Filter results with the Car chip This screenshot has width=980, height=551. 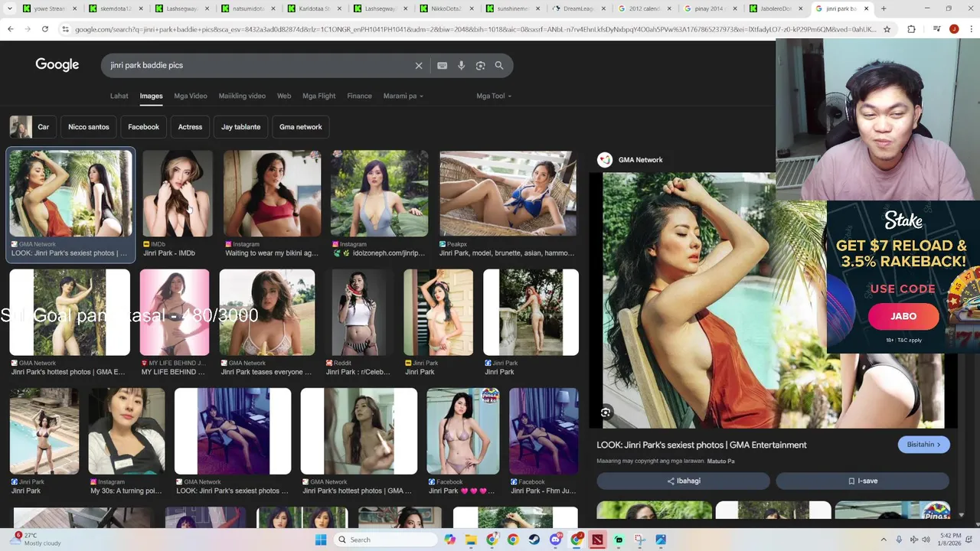pos(31,127)
